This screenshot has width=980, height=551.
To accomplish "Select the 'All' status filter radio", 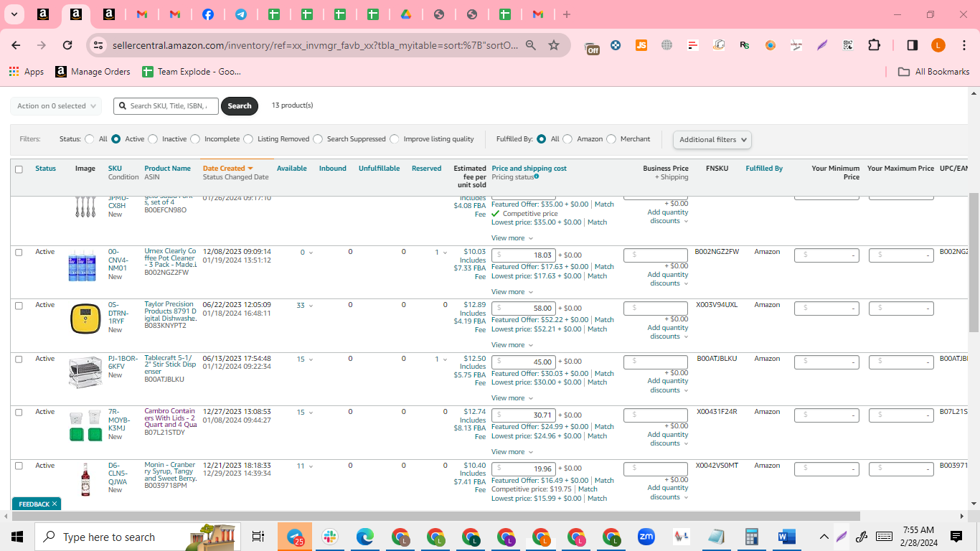I will click(90, 139).
